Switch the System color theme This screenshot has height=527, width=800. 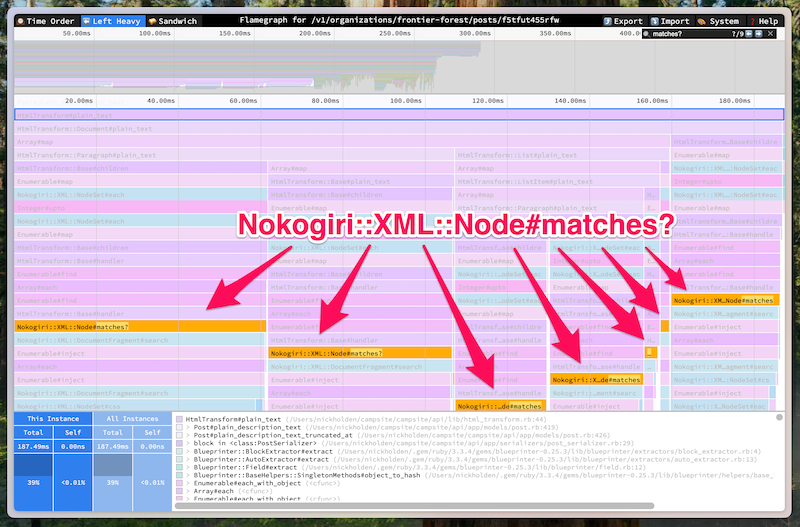tap(718, 21)
